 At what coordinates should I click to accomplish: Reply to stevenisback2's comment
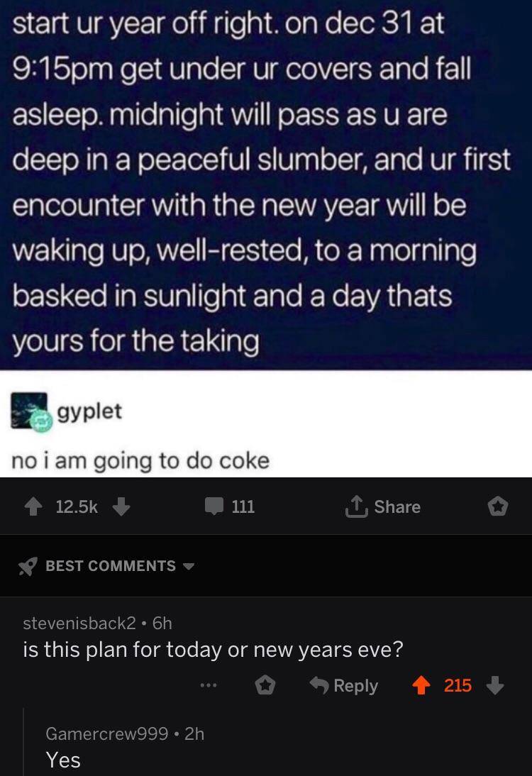[345, 686]
